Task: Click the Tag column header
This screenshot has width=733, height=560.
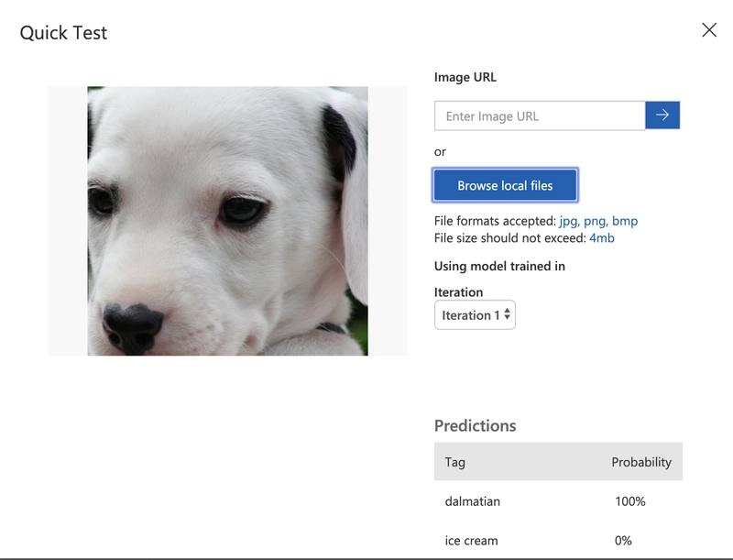Action: click(x=455, y=462)
